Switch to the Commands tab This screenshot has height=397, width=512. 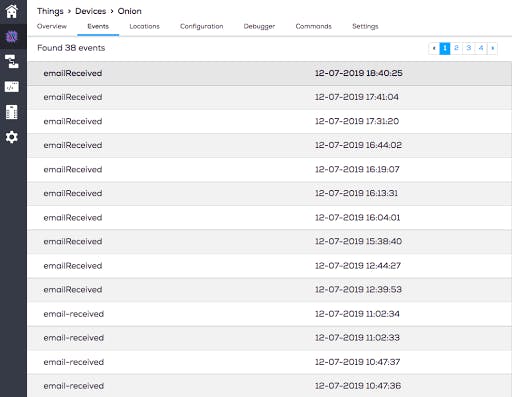click(x=314, y=26)
